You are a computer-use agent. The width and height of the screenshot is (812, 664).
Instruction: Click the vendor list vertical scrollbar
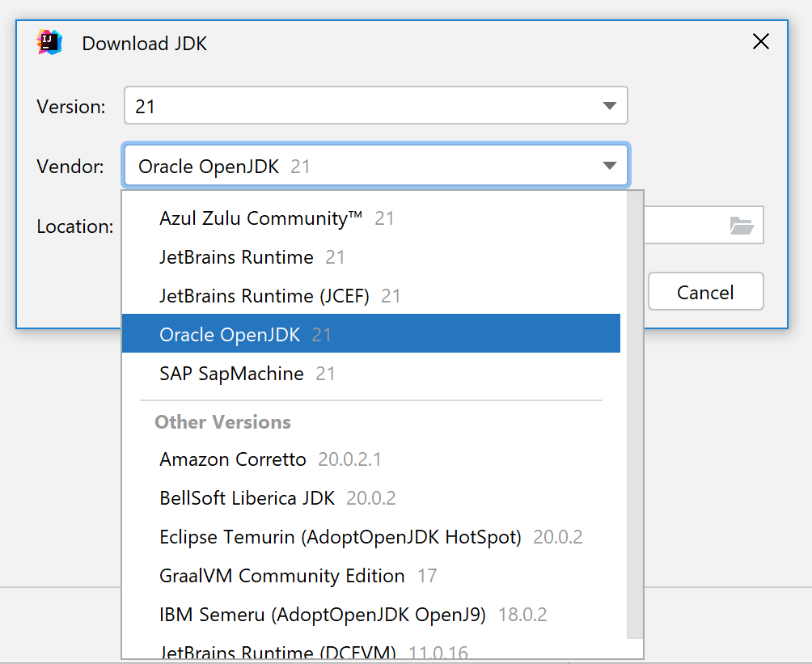pos(634,414)
